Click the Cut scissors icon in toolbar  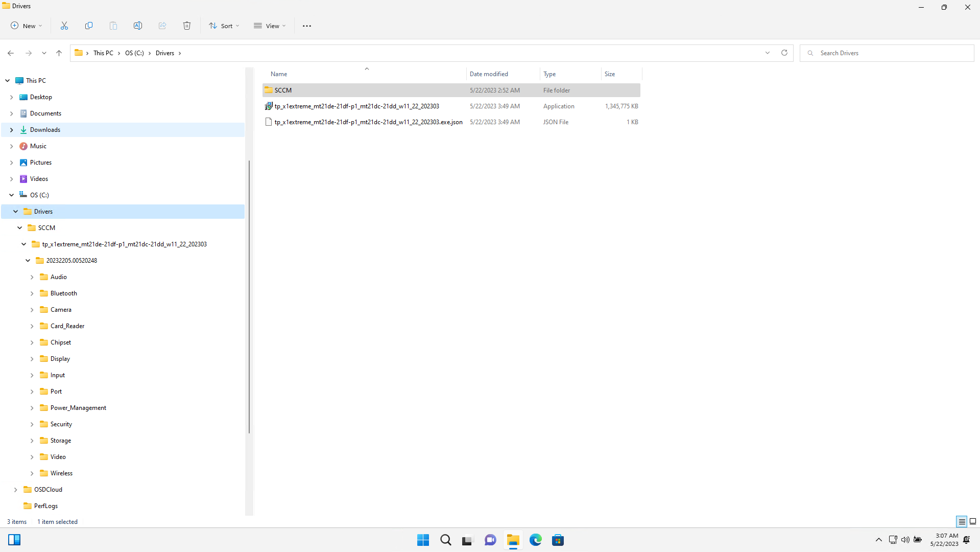[x=64, y=26]
